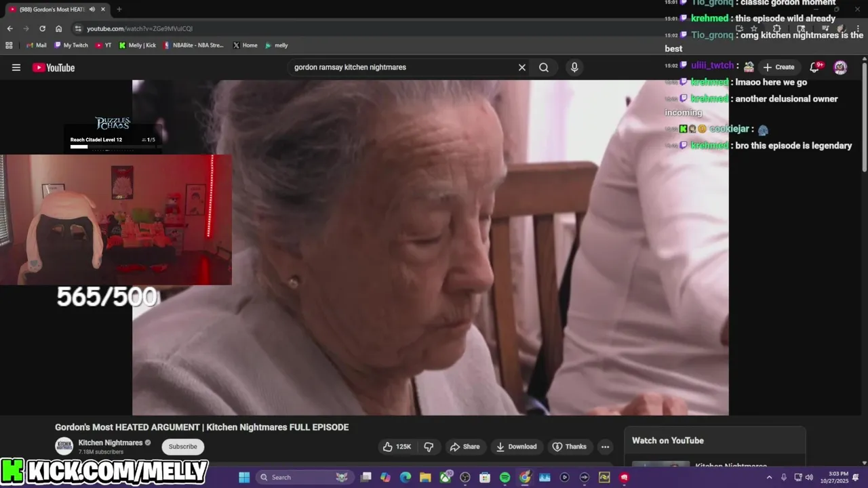
Task: Reload the page with the refresh icon
Action: 42,28
